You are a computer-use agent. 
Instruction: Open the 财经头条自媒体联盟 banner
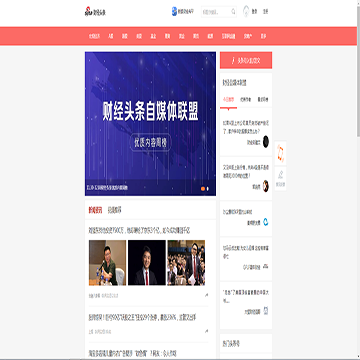pyautogui.click(x=150, y=124)
